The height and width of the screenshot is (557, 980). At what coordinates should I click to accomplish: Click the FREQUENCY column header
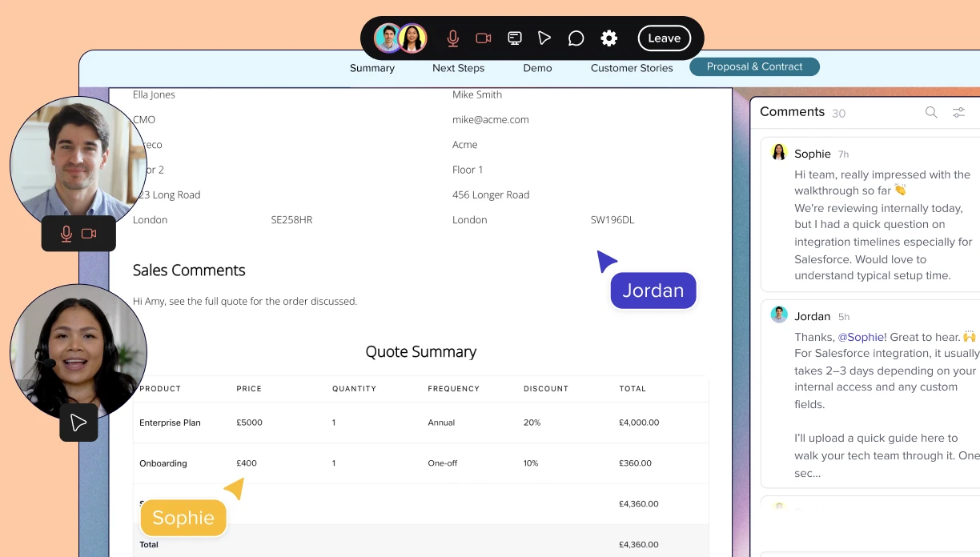pyautogui.click(x=453, y=388)
